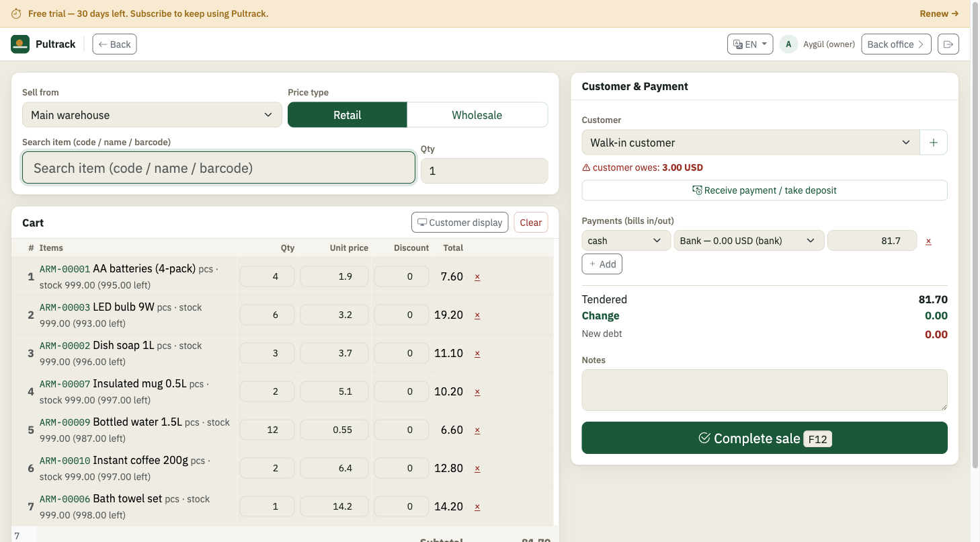Image resolution: width=980 pixels, height=542 pixels.
Task: Click the clock icon in trial banner
Action: pyautogui.click(x=16, y=13)
